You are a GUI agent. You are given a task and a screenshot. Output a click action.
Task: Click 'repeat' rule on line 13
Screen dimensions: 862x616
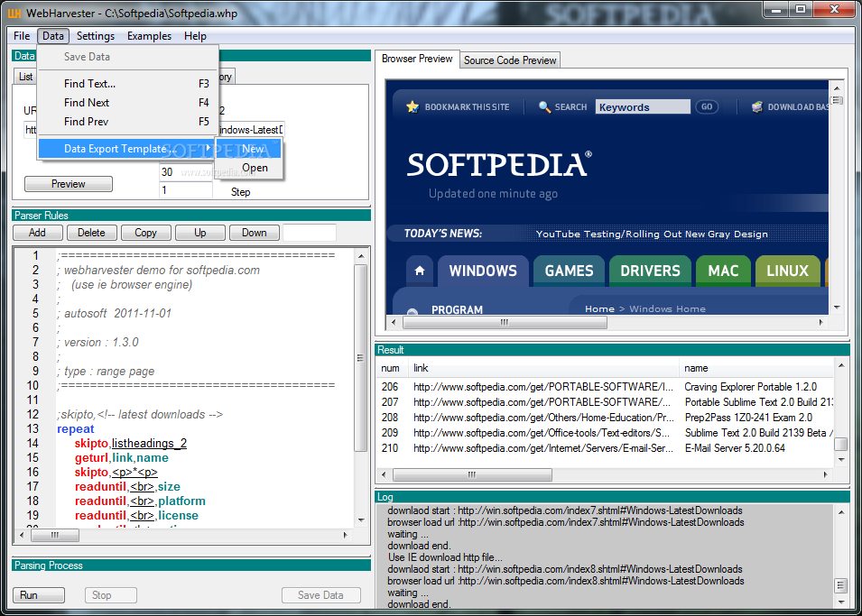coord(76,429)
